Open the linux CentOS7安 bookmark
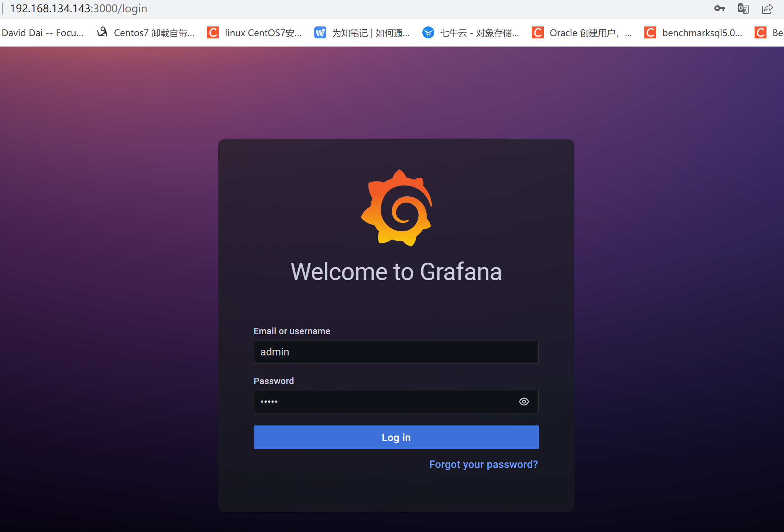 click(x=254, y=33)
